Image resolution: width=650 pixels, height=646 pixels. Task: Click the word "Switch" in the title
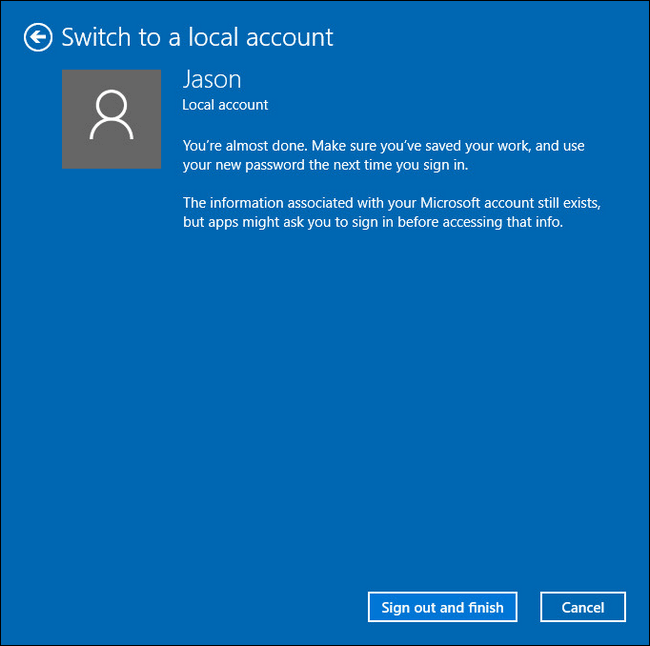pyautogui.click(x=96, y=38)
